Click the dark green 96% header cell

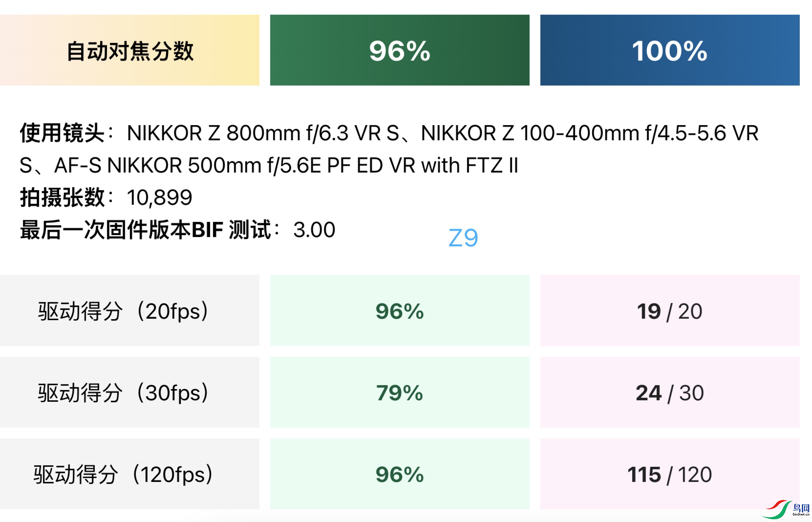pyautogui.click(x=399, y=50)
